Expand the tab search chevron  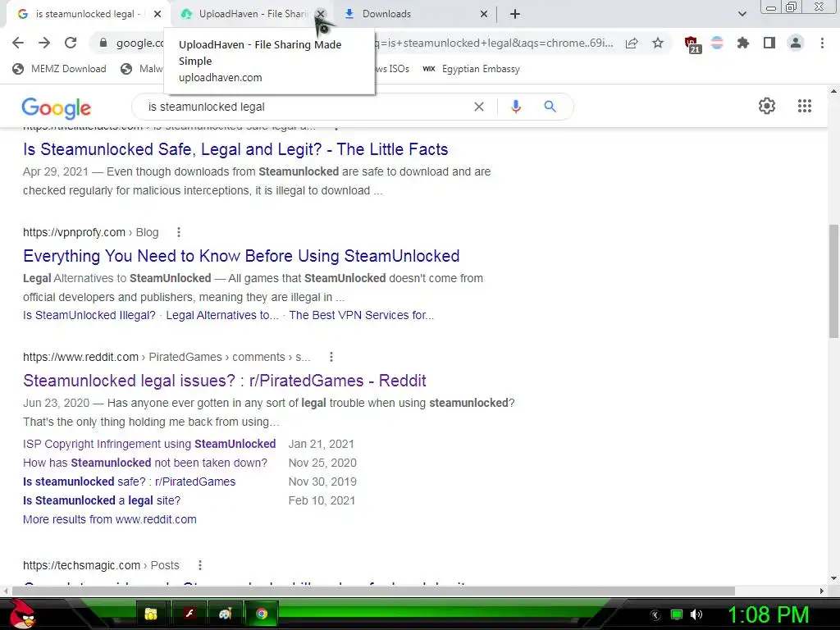(742, 14)
